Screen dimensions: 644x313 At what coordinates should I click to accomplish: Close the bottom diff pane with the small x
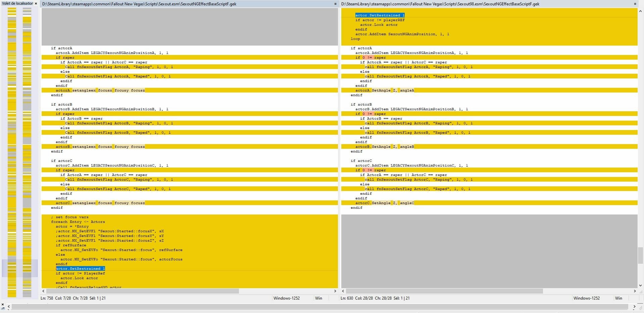coord(3,305)
